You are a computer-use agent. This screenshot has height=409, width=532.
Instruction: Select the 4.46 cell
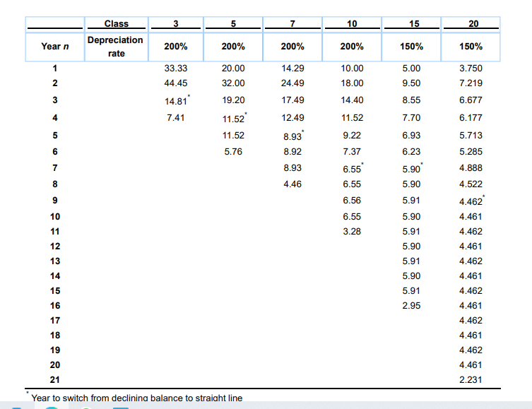[x=292, y=184]
